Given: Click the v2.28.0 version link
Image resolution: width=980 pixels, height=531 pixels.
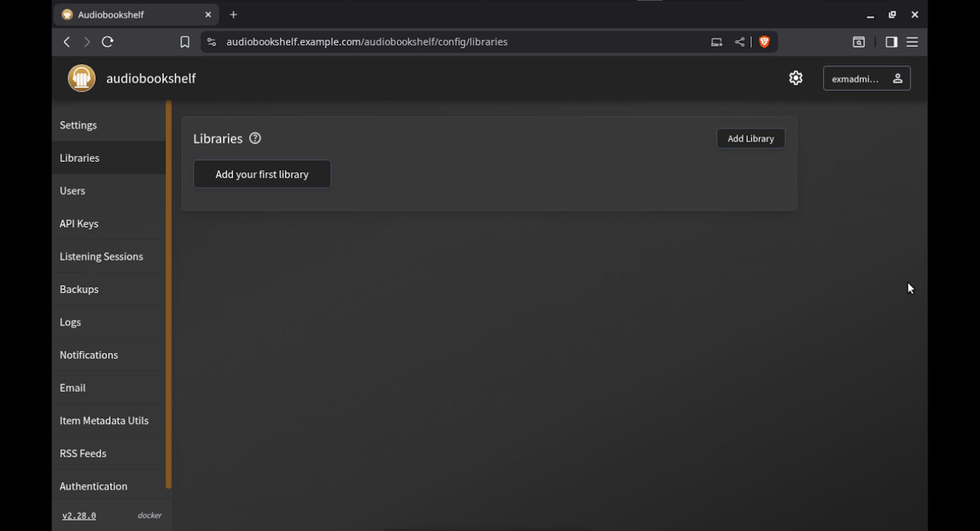Looking at the screenshot, I should tap(79, 516).
